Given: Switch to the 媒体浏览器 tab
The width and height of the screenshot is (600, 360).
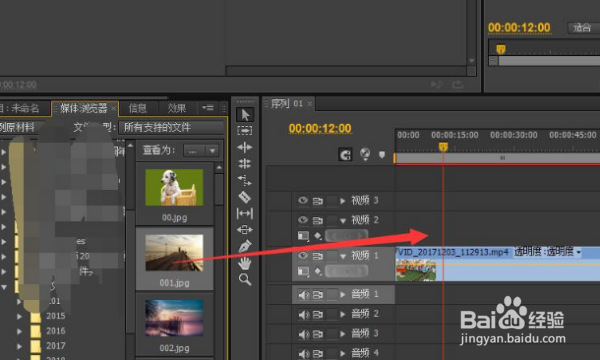Looking at the screenshot, I should coord(83,109).
